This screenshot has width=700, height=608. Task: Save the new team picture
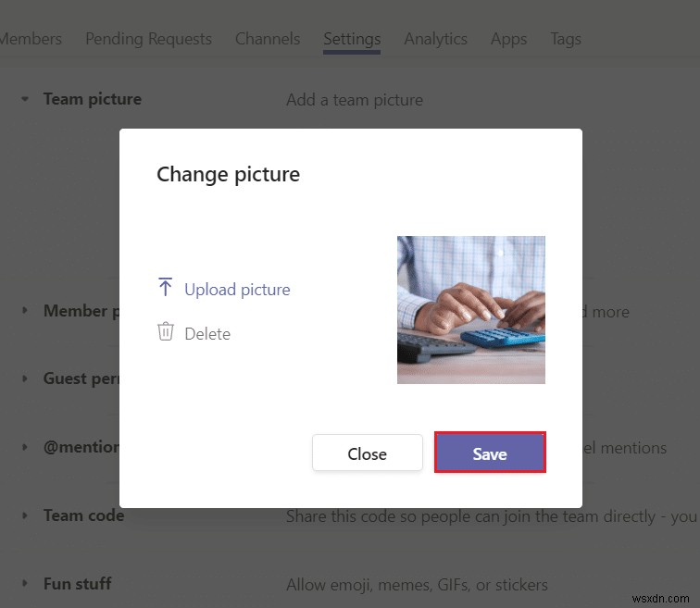490,453
